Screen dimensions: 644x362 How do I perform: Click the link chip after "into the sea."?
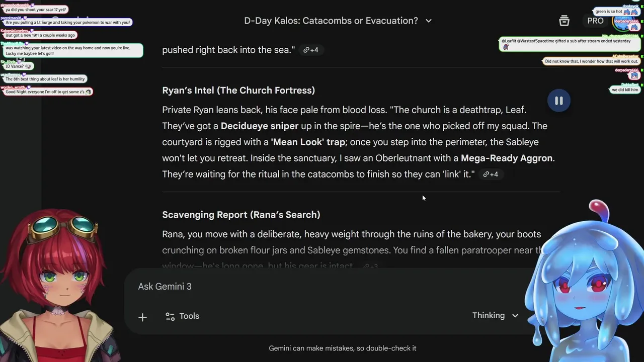[x=310, y=50]
